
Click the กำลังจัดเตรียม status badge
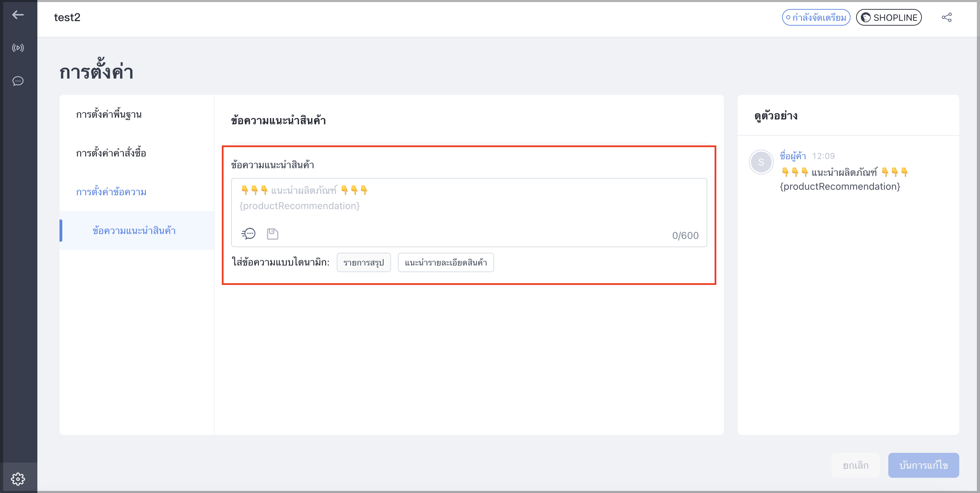pyautogui.click(x=816, y=18)
